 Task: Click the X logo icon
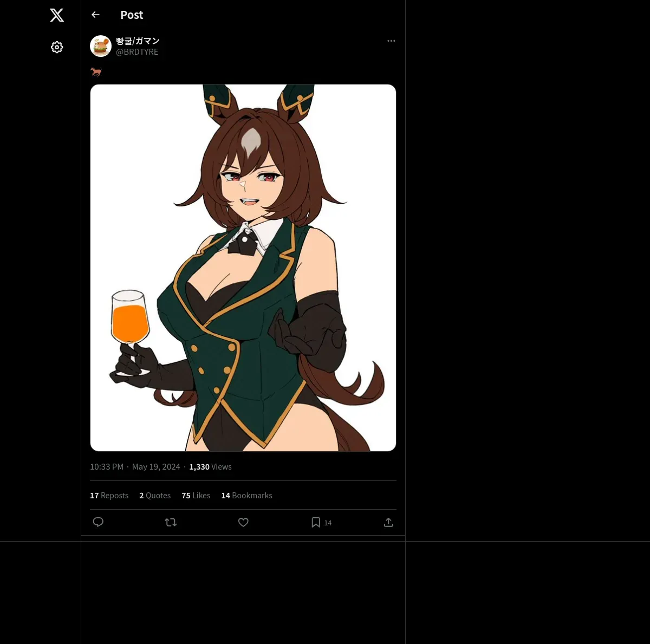(x=57, y=15)
